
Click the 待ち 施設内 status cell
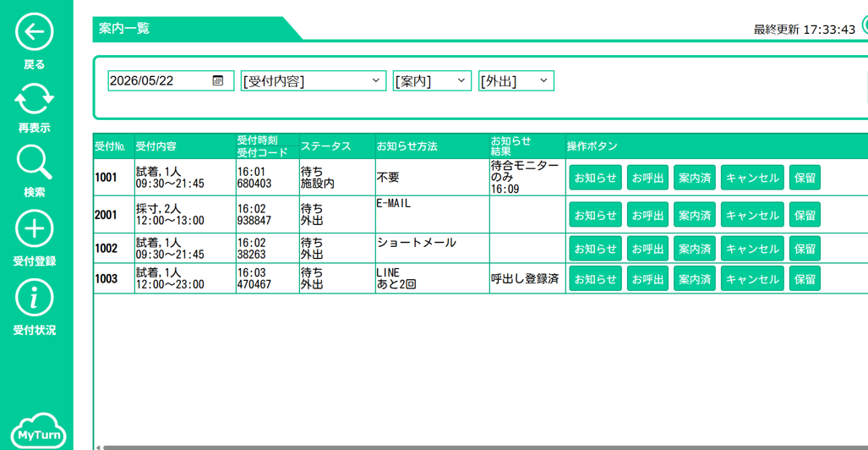pos(337,178)
